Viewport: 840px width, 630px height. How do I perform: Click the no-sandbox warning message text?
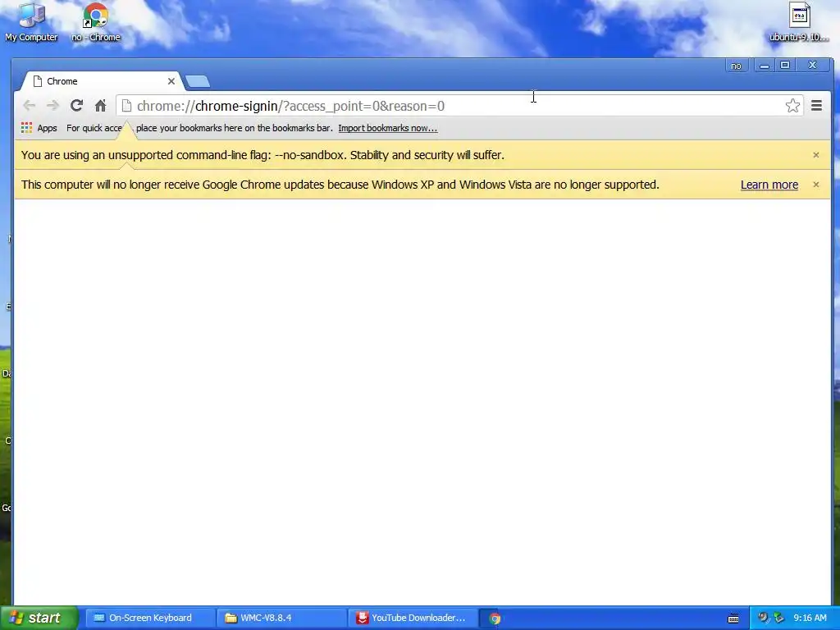coord(262,155)
